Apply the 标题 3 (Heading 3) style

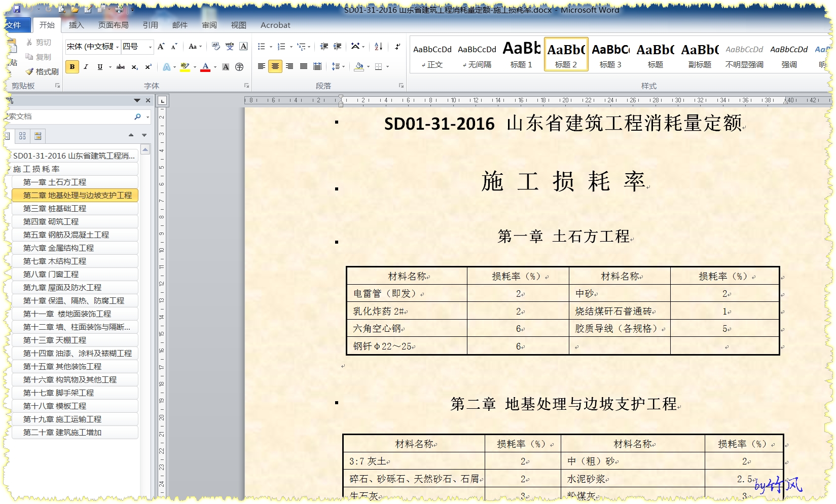(x=610, y=54)
